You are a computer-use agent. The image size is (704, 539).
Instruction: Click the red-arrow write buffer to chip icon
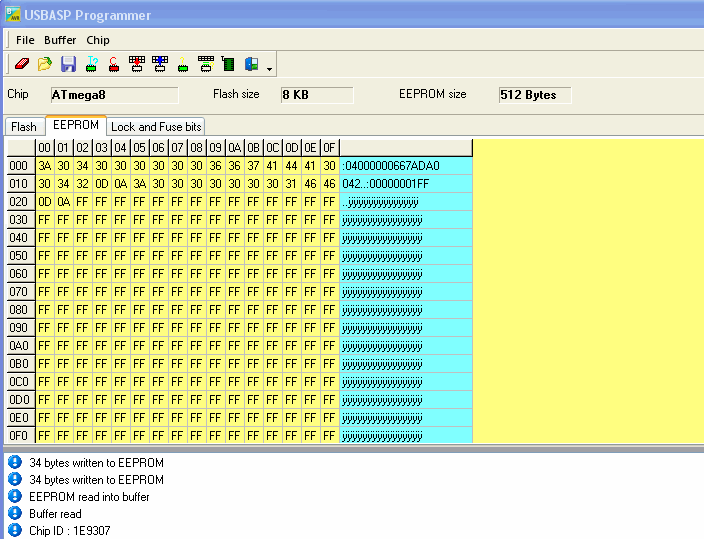point(137,64)
